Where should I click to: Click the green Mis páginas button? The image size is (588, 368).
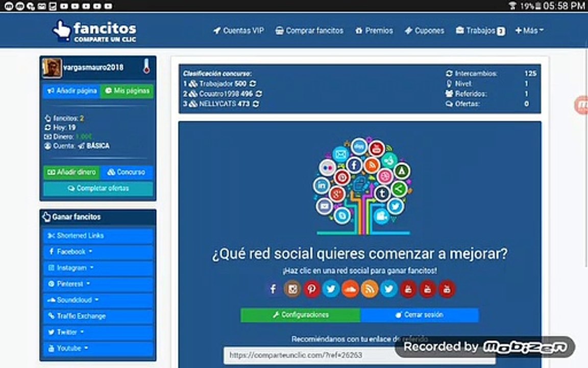click(127, 91)
